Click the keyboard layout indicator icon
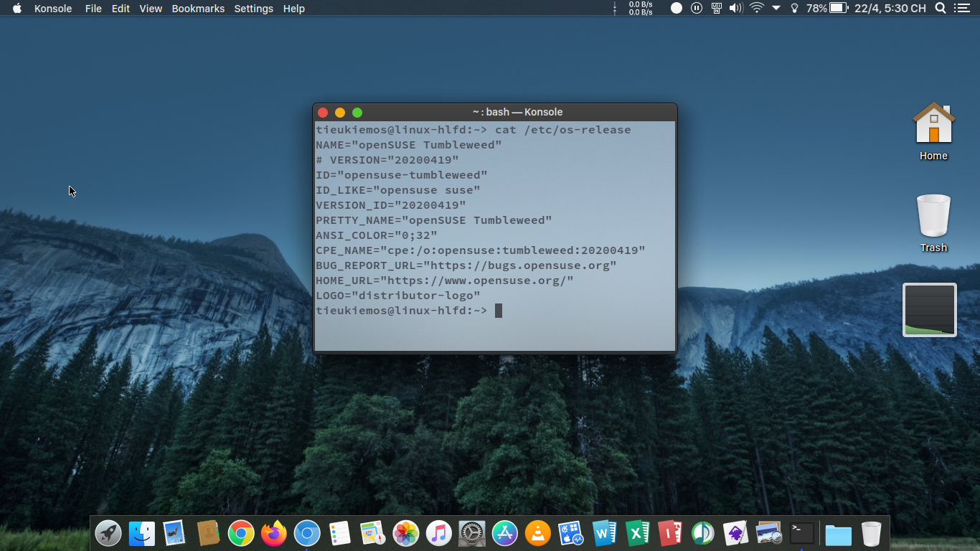Viewport: 980px width, 551px height. [716, 9]
